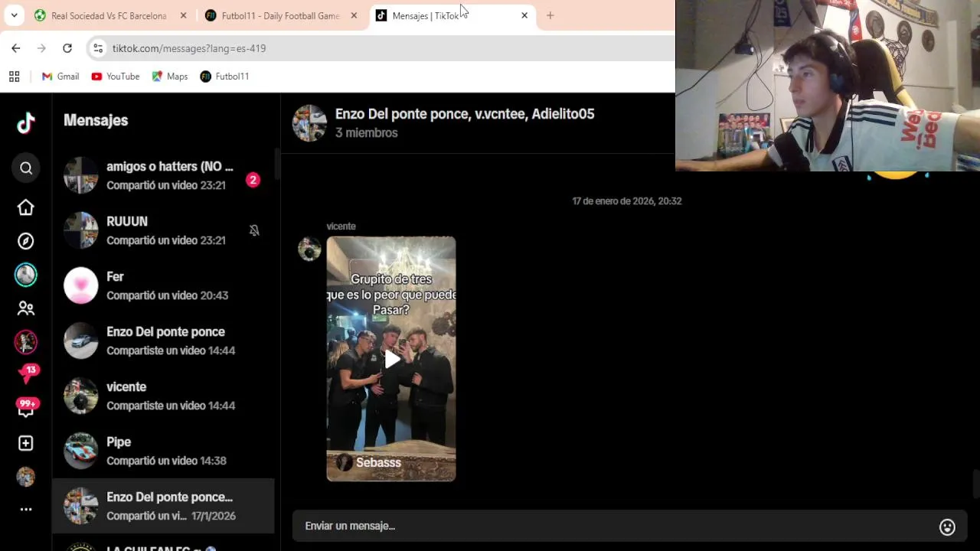Click the upload plus icon
The width and height of the screenshot is (980, 551).
26,443
